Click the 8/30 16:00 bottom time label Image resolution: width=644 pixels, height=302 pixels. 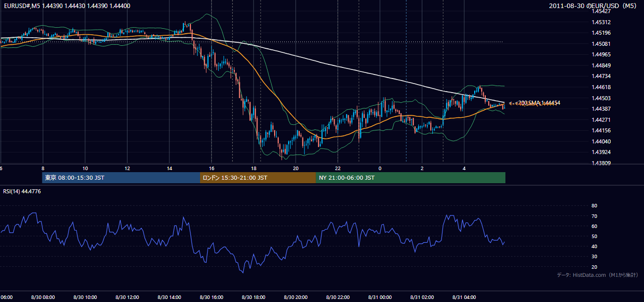(x=211, y=297)
